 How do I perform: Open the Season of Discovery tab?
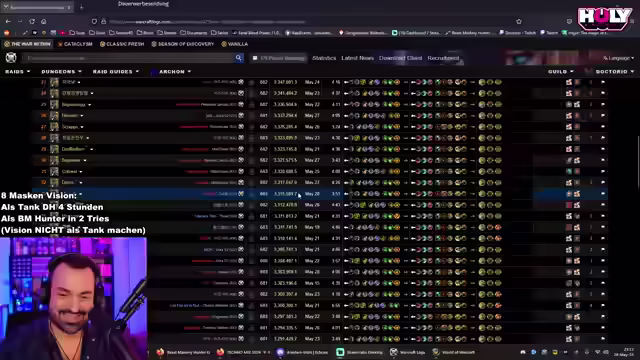click(183, 44)
